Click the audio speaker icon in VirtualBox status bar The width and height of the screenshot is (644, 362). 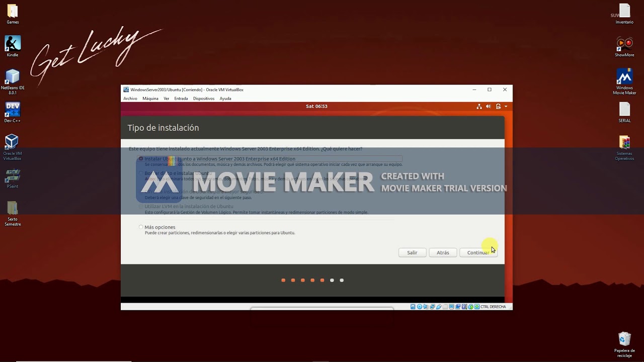point(426,306)
